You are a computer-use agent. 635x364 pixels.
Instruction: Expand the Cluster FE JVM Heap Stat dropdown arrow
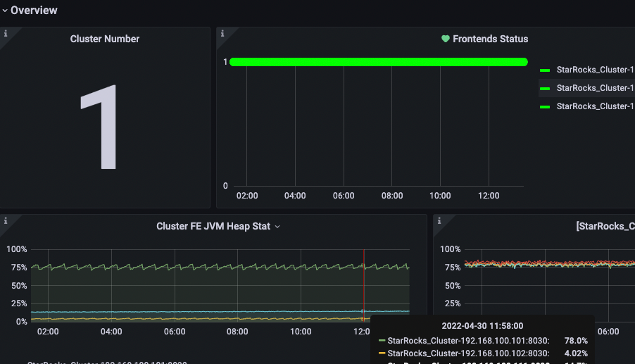pyautogui.click(x=277, y=227)
